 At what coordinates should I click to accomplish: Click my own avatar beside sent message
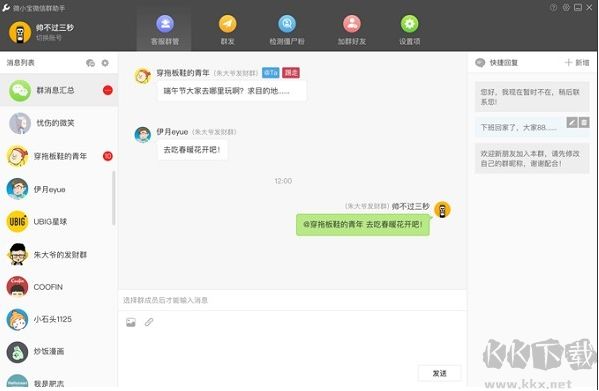click(442, 210)
